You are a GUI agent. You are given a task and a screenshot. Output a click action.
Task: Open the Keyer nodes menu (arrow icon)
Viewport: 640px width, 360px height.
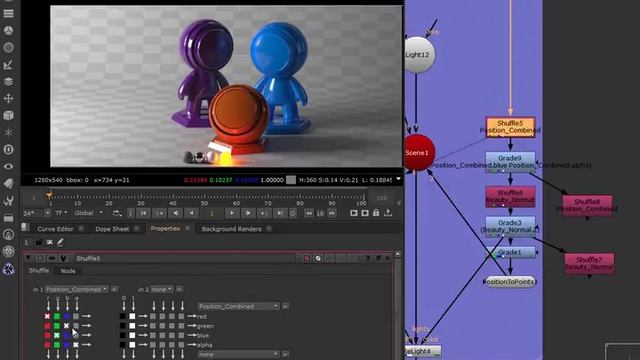click(8, 64)
